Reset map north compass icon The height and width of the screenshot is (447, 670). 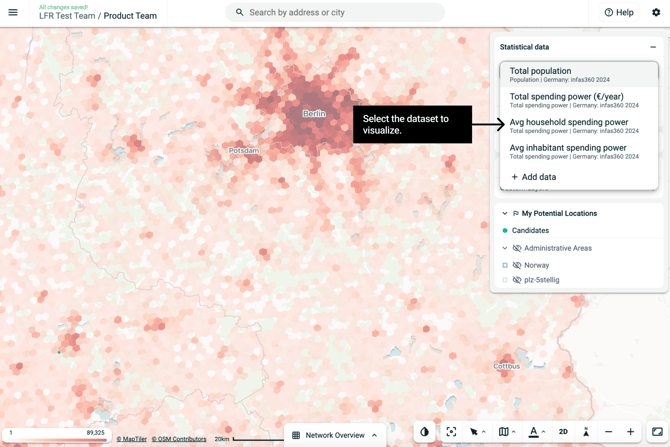[x=586, y=432]
